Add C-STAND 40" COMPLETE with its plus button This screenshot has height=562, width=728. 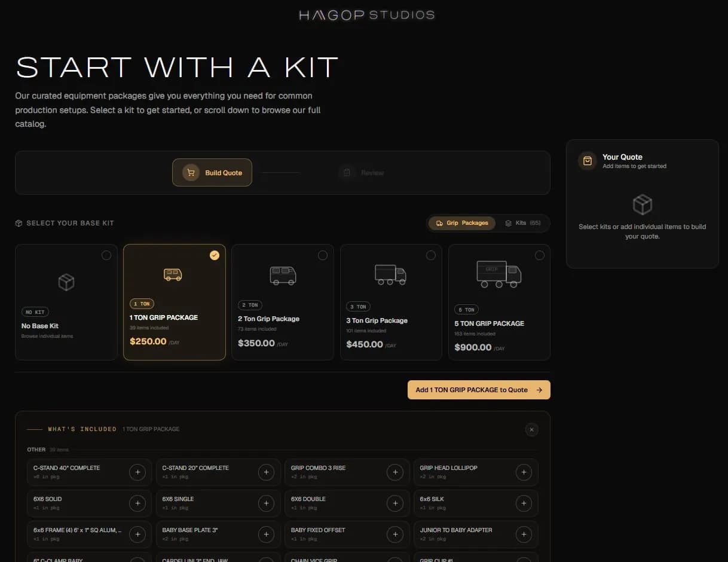point(137,472)
